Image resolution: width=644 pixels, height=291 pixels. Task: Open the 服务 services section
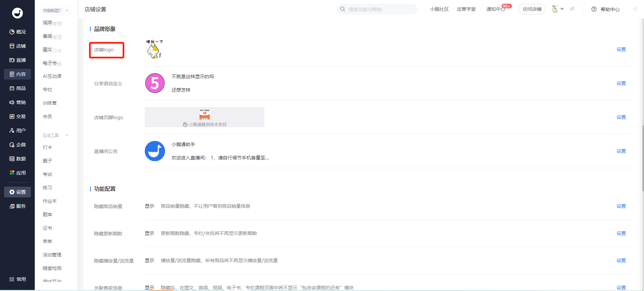17,206
